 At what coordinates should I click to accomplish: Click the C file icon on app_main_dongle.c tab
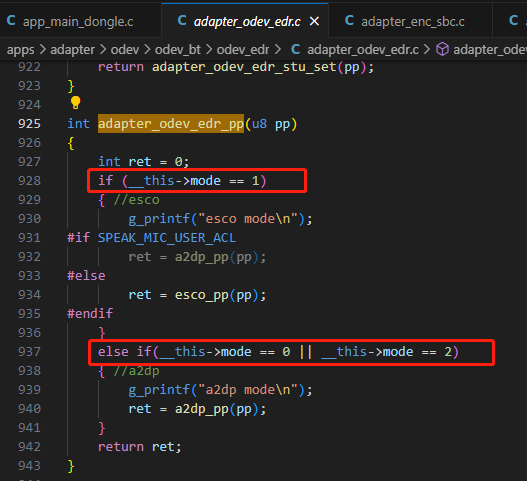[11, 21]
